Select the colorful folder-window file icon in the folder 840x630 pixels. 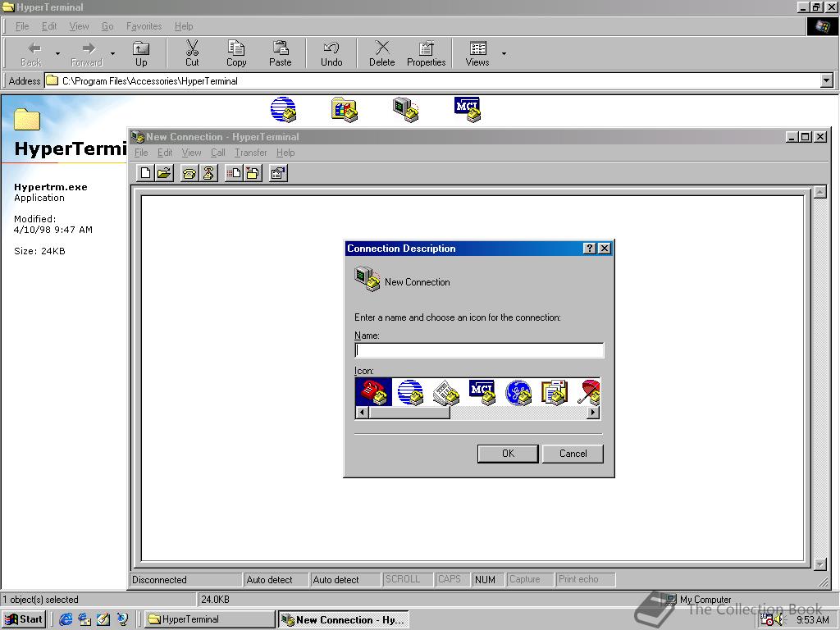pyautogui.click(x=345, y=109)
